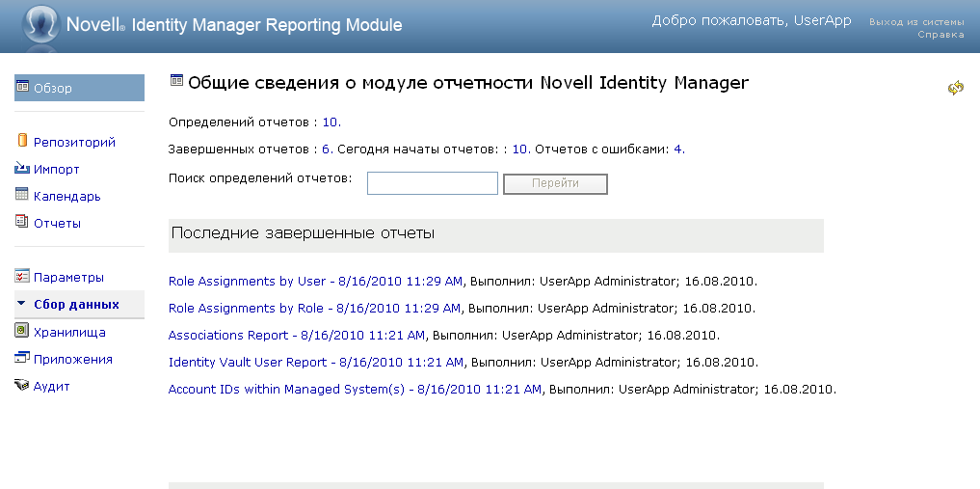Open the Календарь page
This screenshot has width=980, height=489.
[66, 196]
